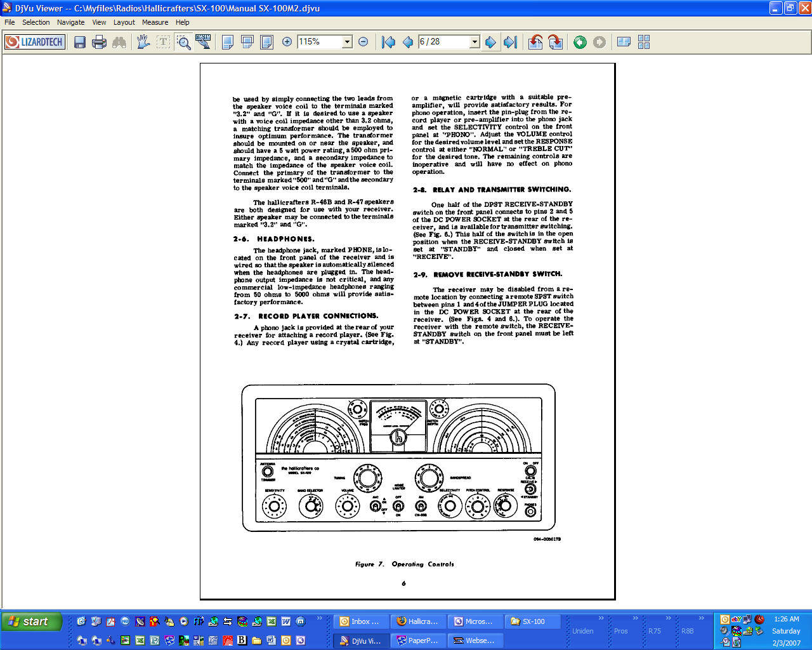Launch Adobe Reader from Quick Launch
The height and width of the screenshot is (650, 812).
(110, 621)
